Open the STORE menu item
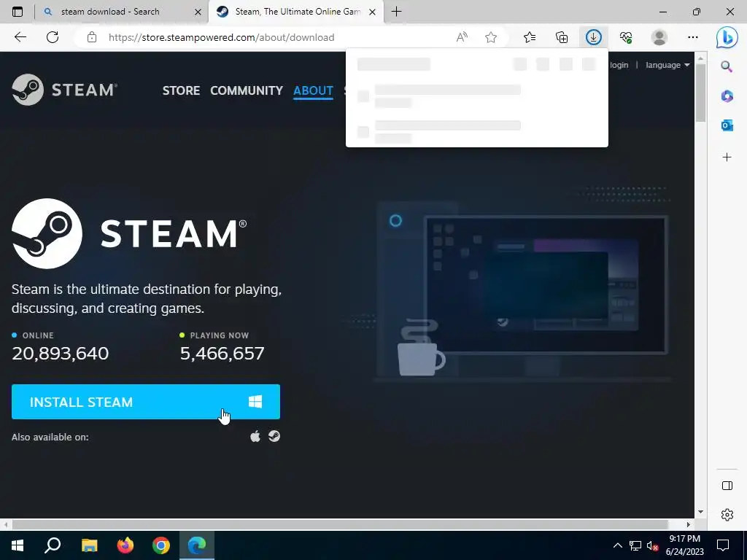The width and height of the screenshot is (747, 560). pyautogui.click(x=181, y=90)
